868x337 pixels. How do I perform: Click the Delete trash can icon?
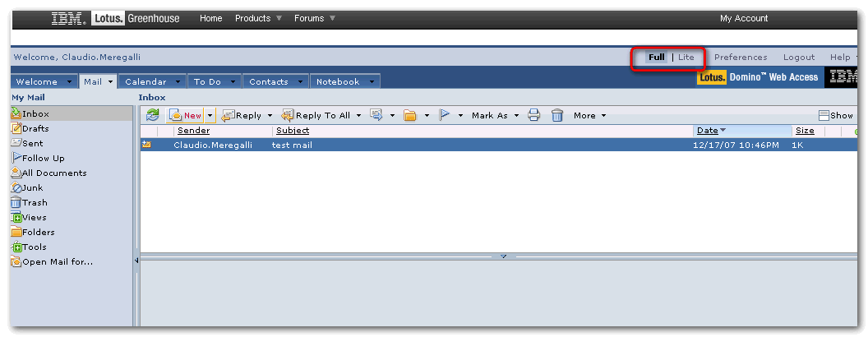557,115
